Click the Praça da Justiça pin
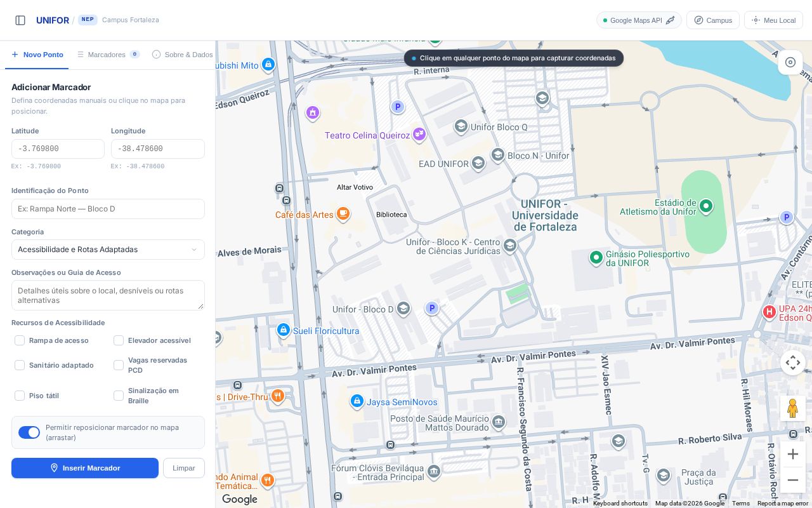 click(x=664, y=475)
